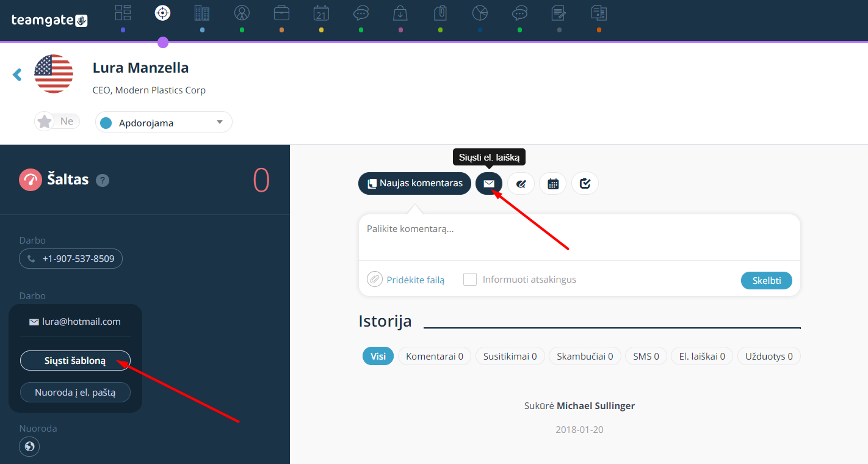Open the leads target icon in top navigation
868x464 pixels.
pyautogui.click(x=162, y=13)
